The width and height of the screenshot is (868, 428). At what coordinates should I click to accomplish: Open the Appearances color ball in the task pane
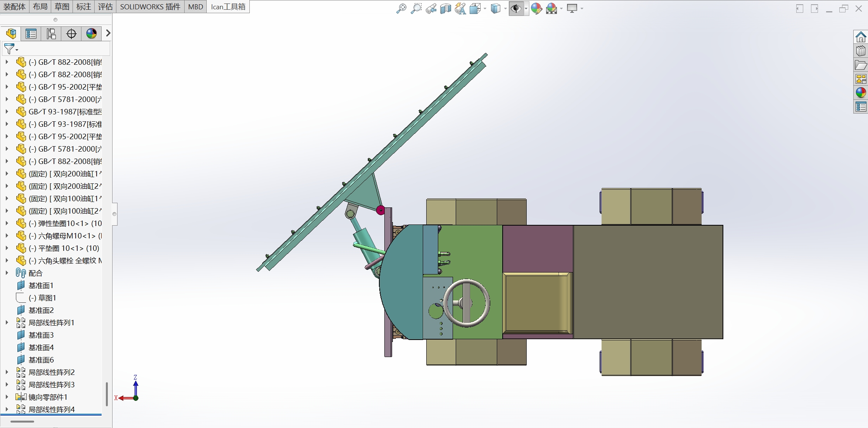[861, 93]
